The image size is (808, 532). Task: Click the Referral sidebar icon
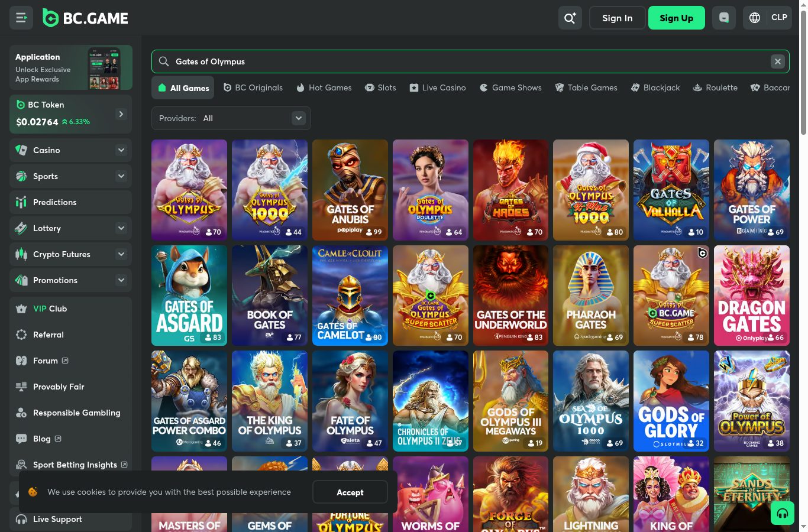pos(21,335)
